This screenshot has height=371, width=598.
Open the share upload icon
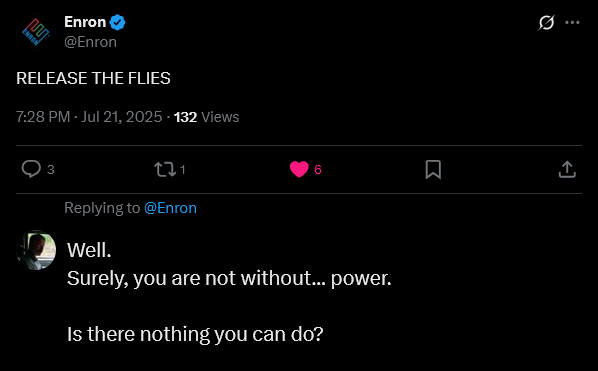click(x=567, y=169)
